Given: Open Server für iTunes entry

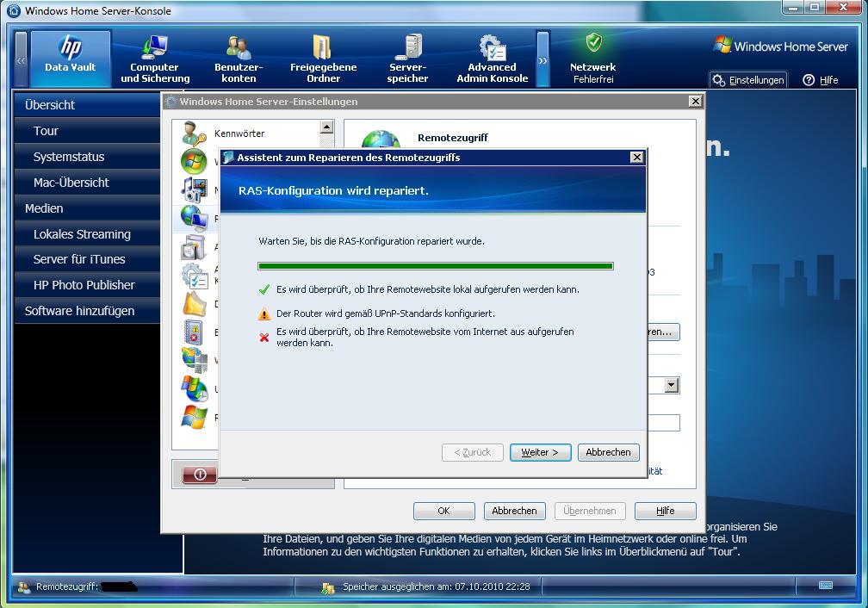Looking at the screenshot, I should click(x=88, y=259).
